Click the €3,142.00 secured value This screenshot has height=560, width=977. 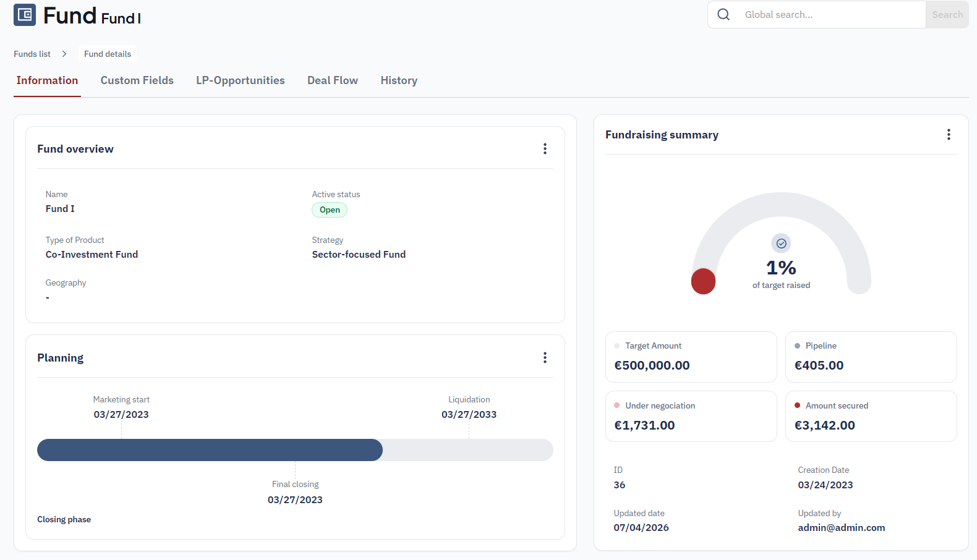point(824,425)
